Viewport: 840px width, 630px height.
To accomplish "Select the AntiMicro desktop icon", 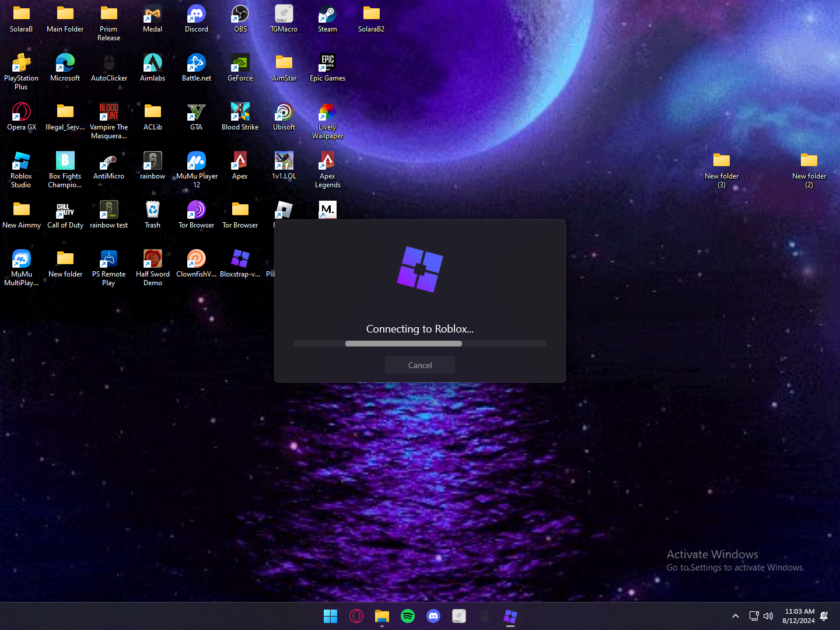I will [x=109, y=166].
